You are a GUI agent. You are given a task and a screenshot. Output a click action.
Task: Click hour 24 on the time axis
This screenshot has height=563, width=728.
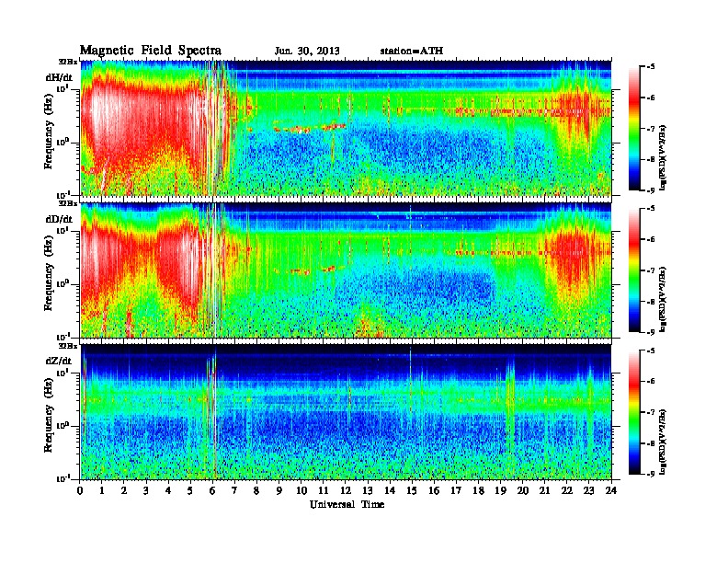point(611,490)
